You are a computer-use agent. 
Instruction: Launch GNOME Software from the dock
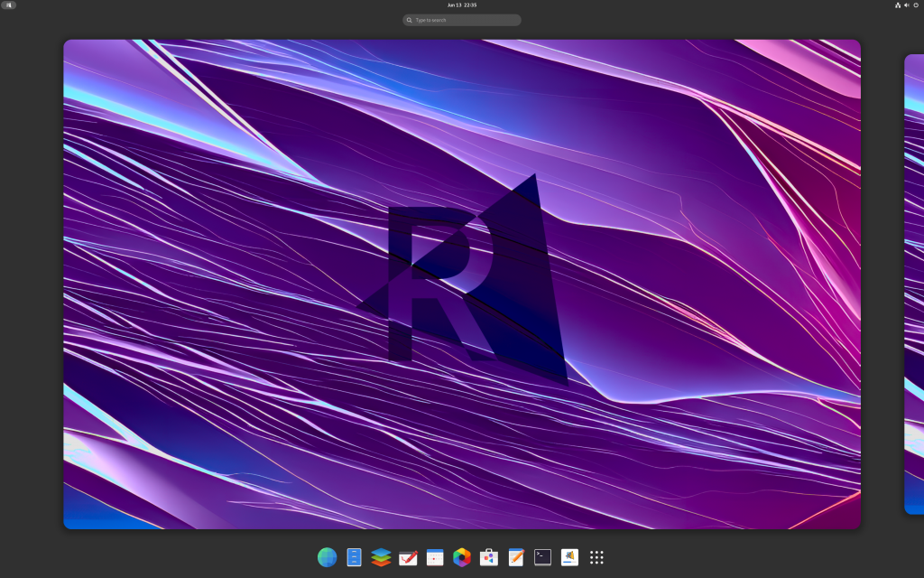pos(489,557)
